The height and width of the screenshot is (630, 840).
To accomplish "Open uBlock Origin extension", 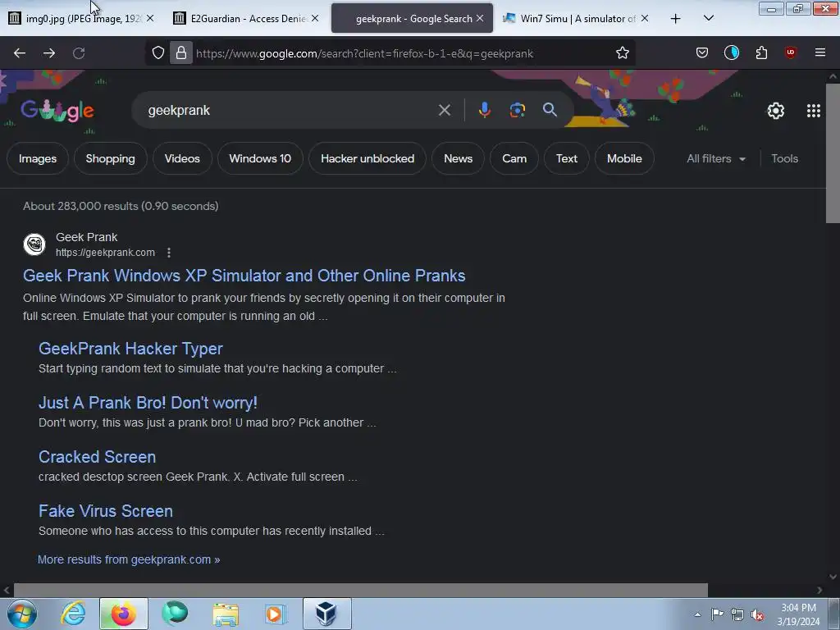I will coord(790,52).
